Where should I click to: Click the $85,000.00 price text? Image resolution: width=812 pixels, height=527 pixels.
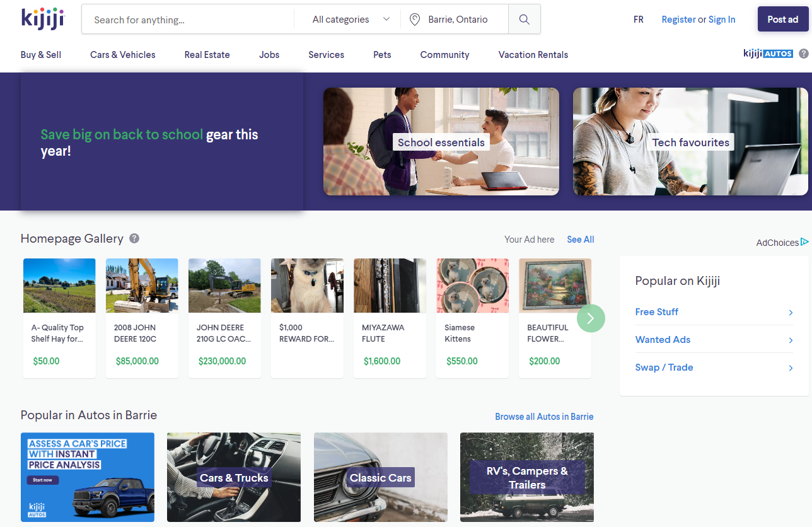[x=137, y=361]
